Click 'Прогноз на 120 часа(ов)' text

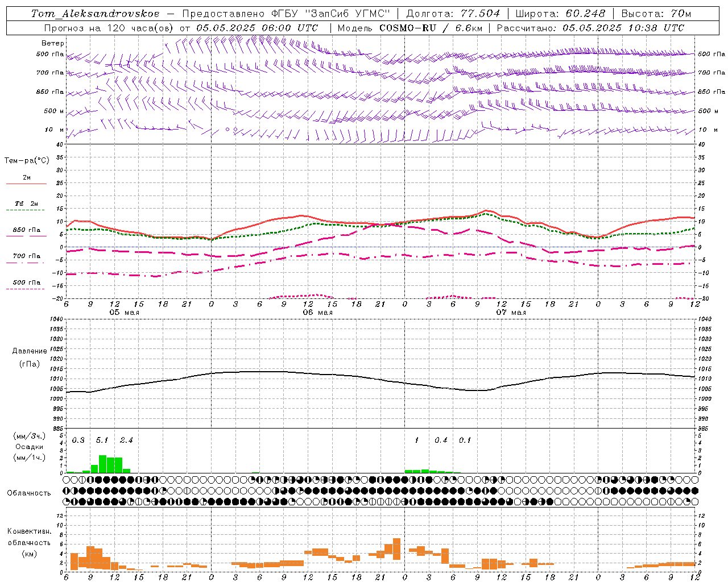[x=109, y=28]
